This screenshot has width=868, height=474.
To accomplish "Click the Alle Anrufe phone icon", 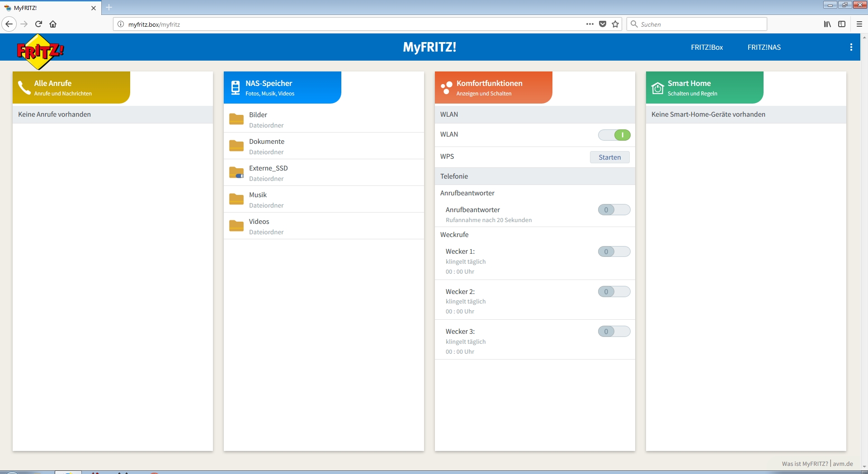I will 24,88.
